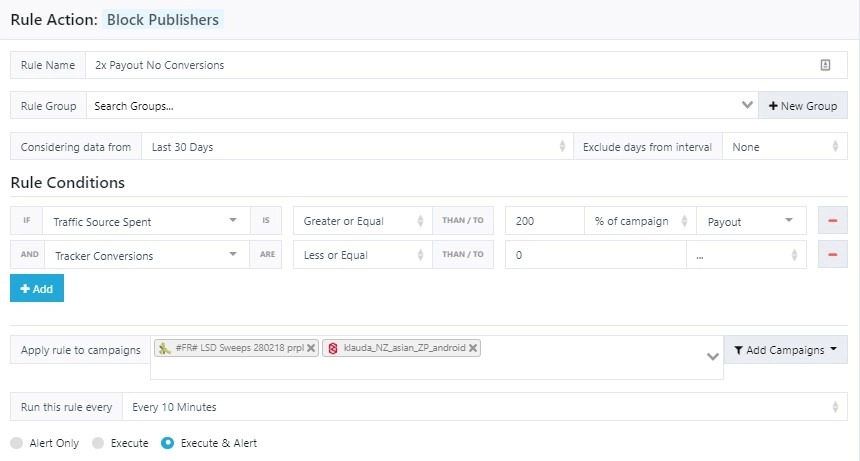Click the Apply rule to campaigns tag field
This screenshot has width=860, height=461.
437,357
